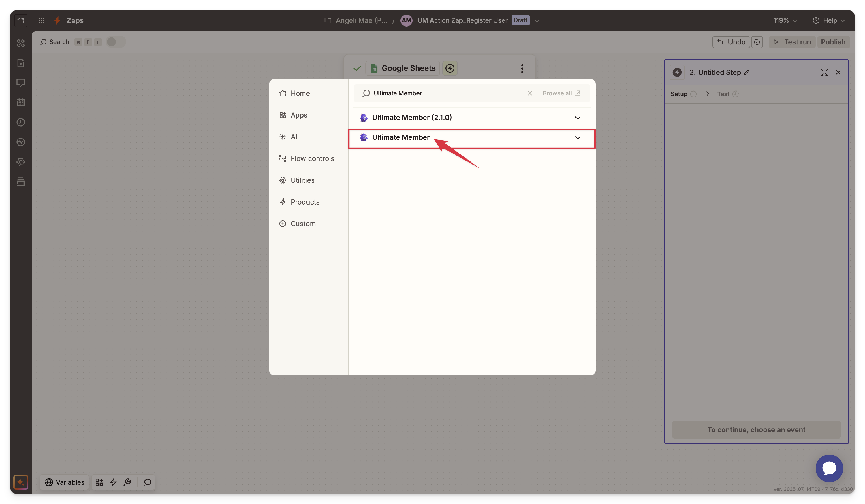
Task: Go to Zapier home icon in top bar
Action: [20, 20]
